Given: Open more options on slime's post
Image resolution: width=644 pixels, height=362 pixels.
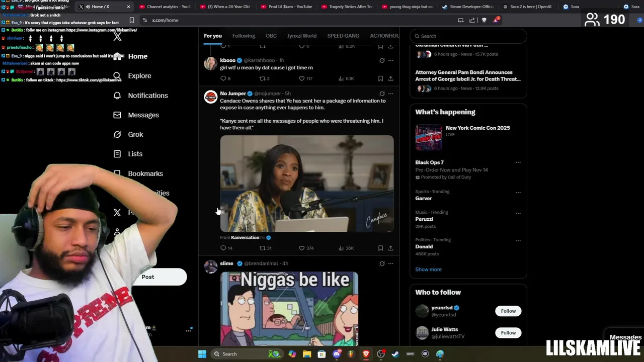Looking at the screenshot, I should click(x=390, y=263).
